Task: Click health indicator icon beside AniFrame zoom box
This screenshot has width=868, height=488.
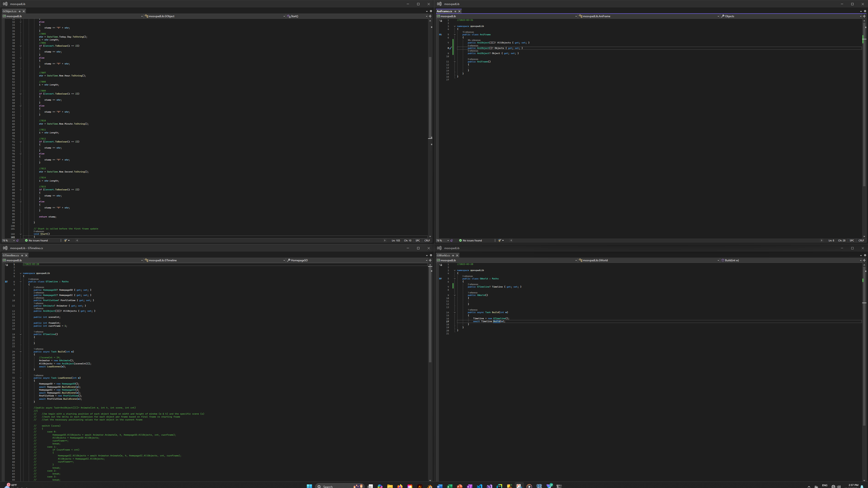Action: [452, 240]
